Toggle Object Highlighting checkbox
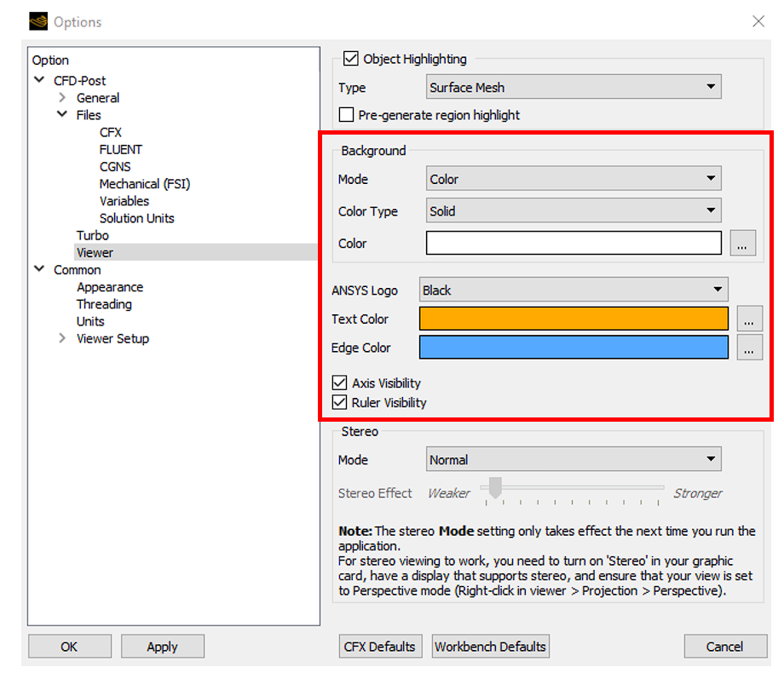The height and width of the screenshot is (673, 784). click(350, 59)
